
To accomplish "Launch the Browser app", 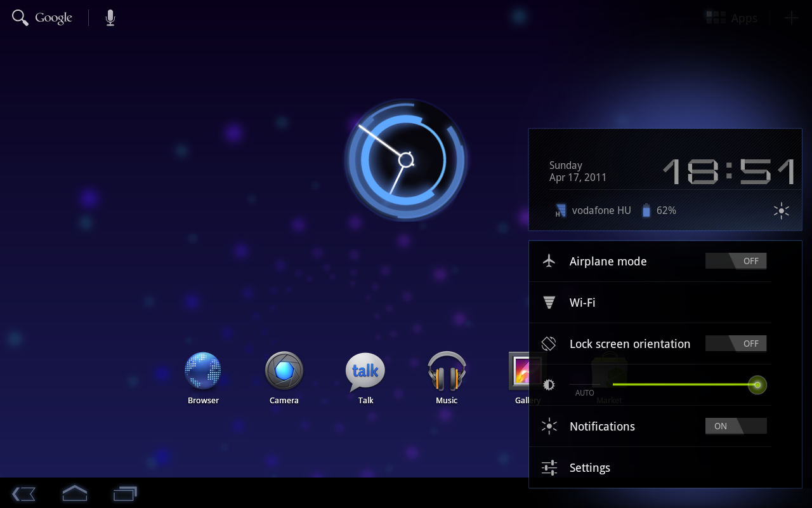I will click(203, 378).
